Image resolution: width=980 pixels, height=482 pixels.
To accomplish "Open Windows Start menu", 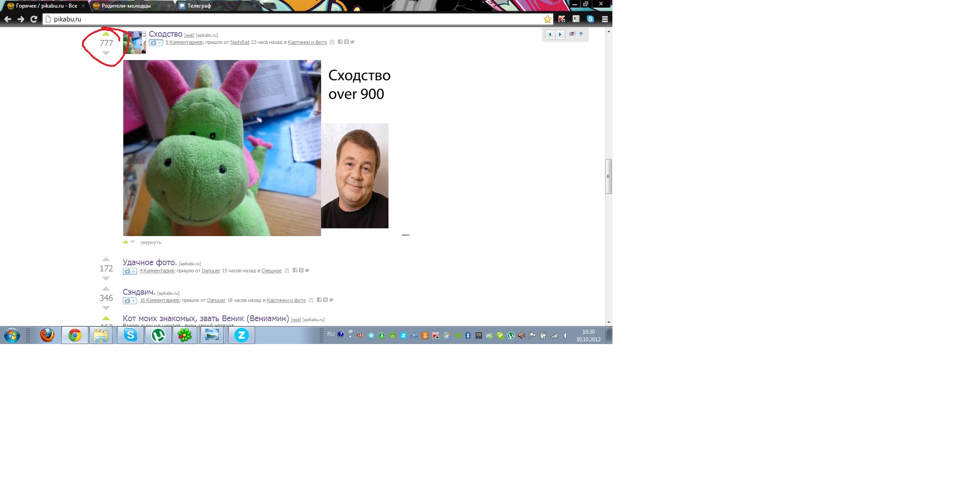I will coord(12,335).
